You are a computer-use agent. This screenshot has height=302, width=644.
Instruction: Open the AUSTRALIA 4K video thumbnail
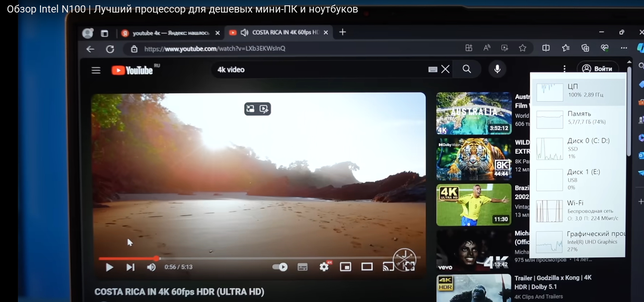(474, 113)
